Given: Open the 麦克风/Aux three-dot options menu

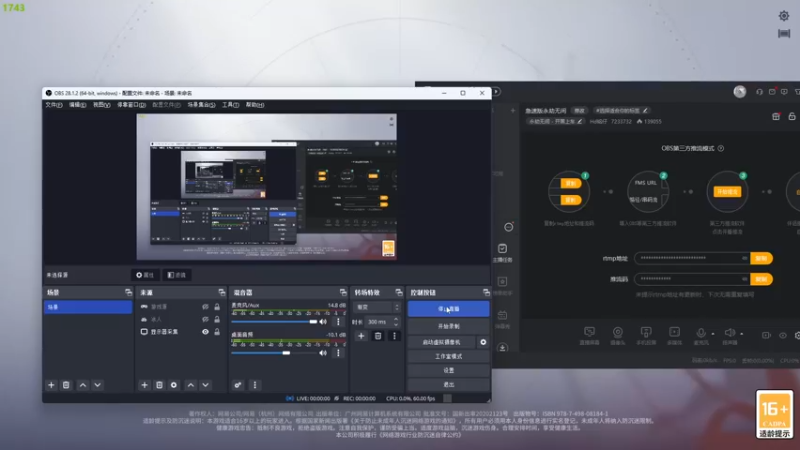Looking at the screenshot, I should [x=338, y=321].
